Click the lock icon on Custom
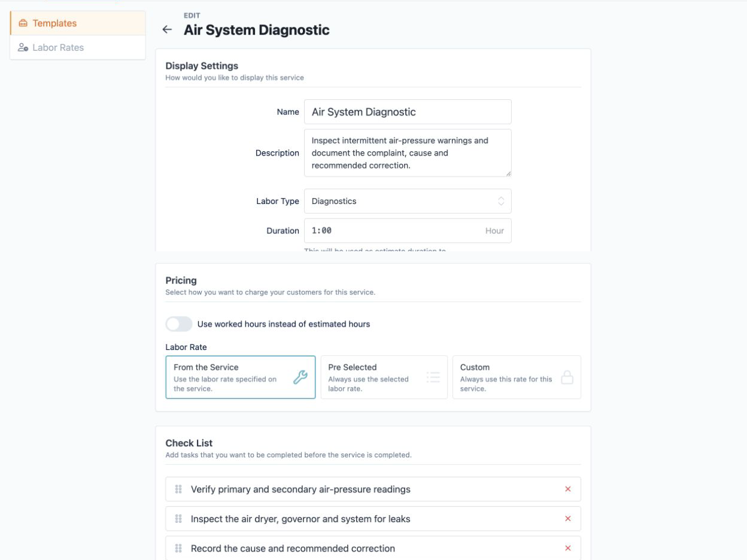 pos(566,377)
